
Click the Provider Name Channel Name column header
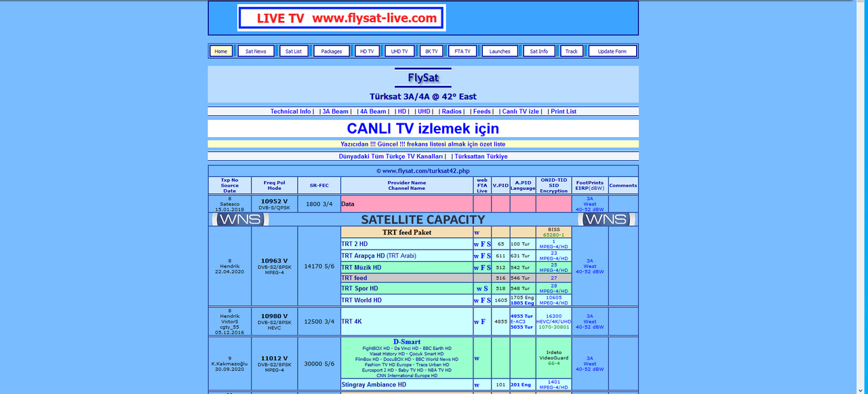click(407, 185)
